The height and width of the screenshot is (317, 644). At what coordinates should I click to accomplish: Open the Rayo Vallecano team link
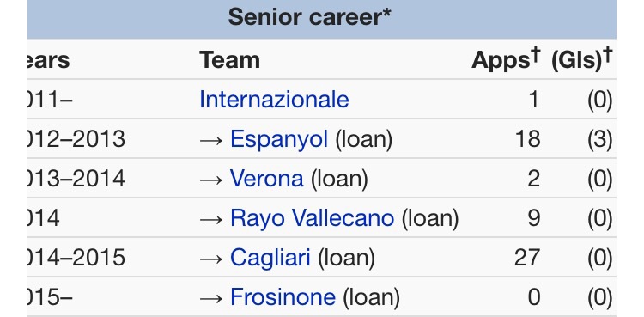(313, 218)
